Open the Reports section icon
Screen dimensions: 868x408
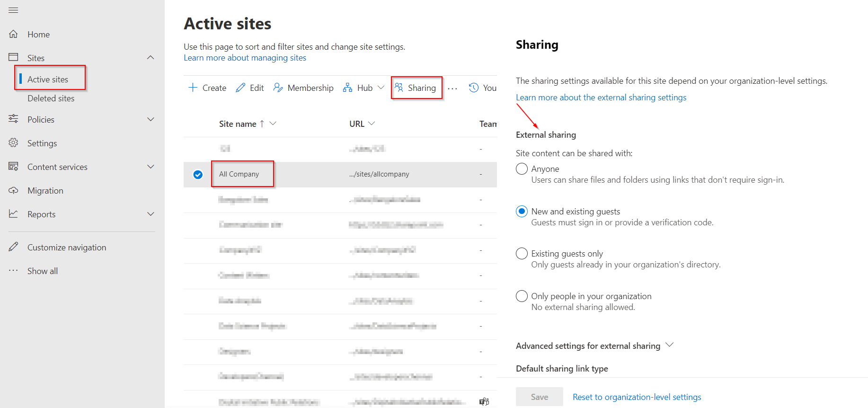(x=14, y=214)
